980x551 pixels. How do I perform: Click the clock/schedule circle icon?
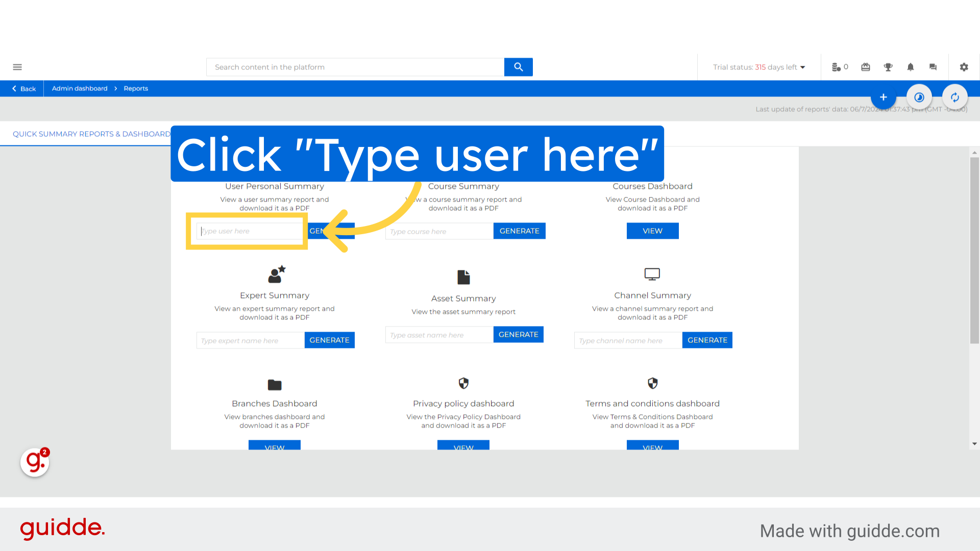pyautogui.click(x=919, y=97)
